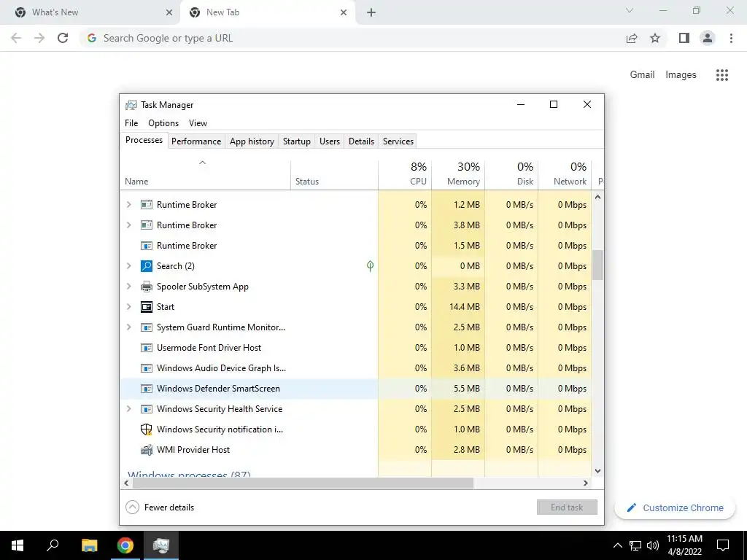Screen dimensions: 747x560
Task: Click the Spooler SubSystem App printer icon
Action: coord(146,286)
